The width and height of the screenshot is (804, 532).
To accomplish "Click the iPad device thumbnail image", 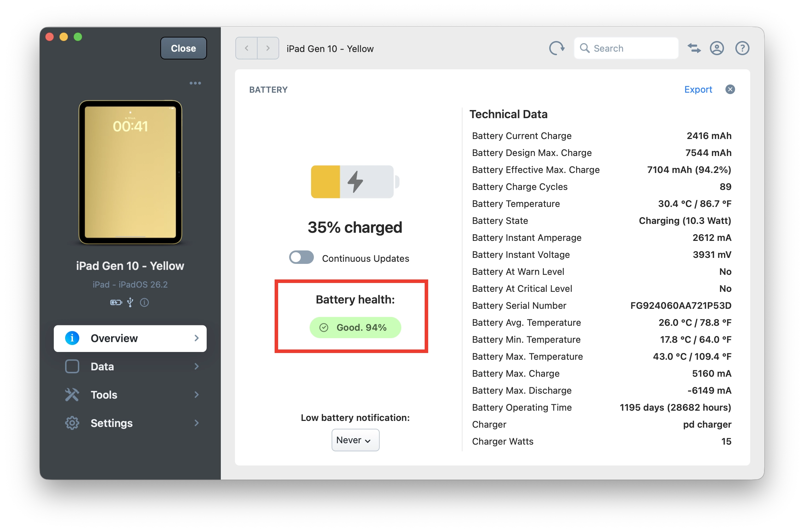I will pos(130,172).
